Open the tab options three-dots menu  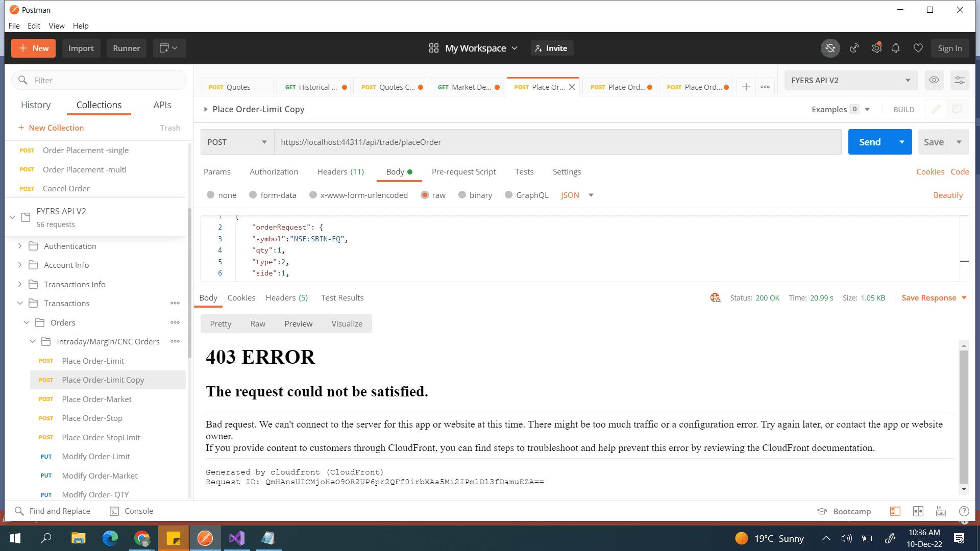tap(765, 87)
